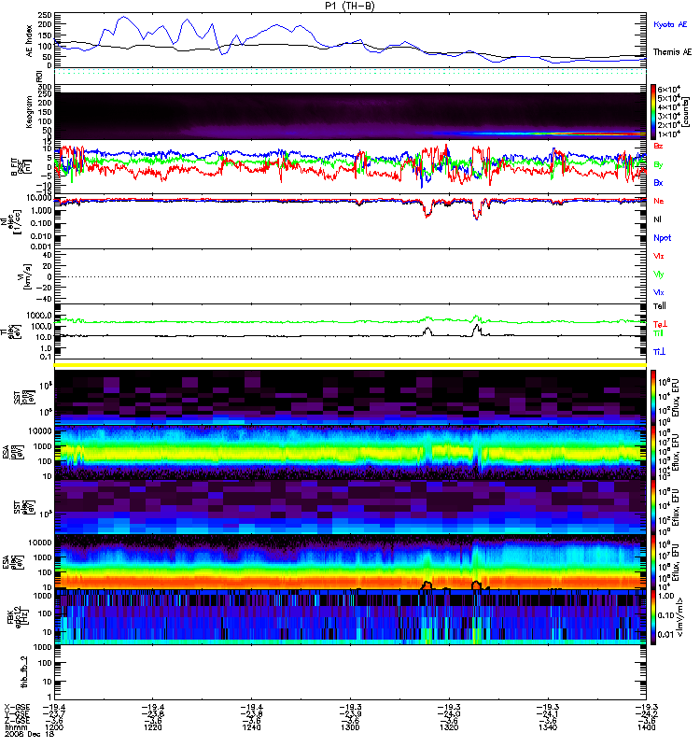Click the FBK mV/m color bar
The height and width of the screenshot is (747, 700).
coord(653,617)
